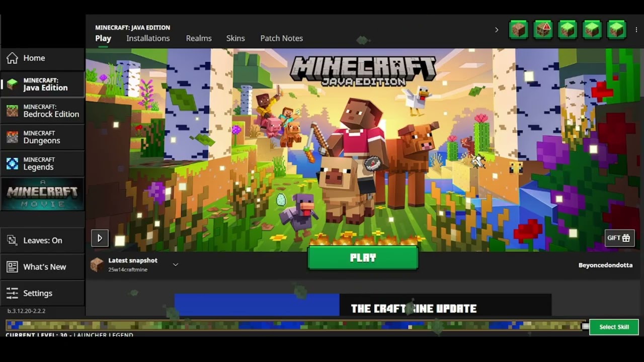Open the Patch Notes tab

pos(281,38)
